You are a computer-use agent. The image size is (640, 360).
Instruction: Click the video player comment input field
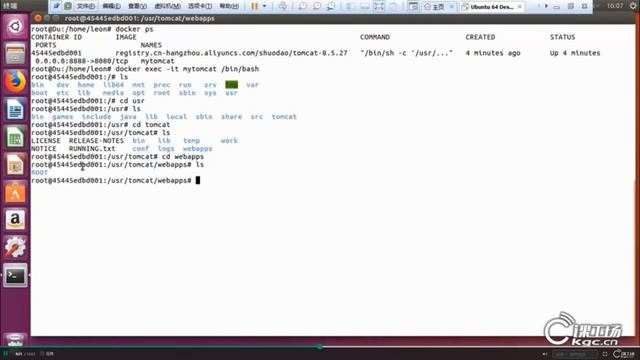[x=574, y=354]
